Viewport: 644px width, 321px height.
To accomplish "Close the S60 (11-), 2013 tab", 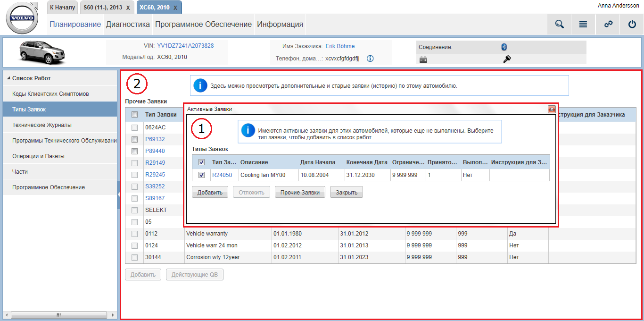I will tap(128, 8).
